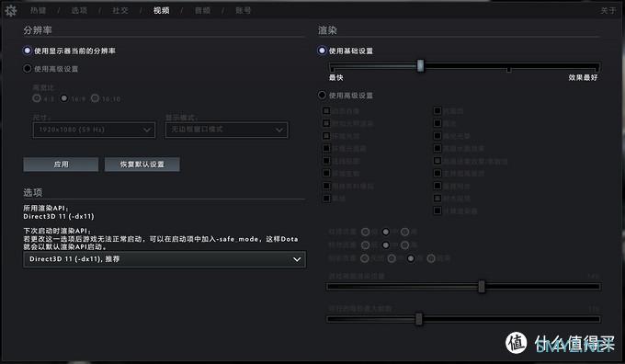Set texture quality row to 高

(405, 232)
